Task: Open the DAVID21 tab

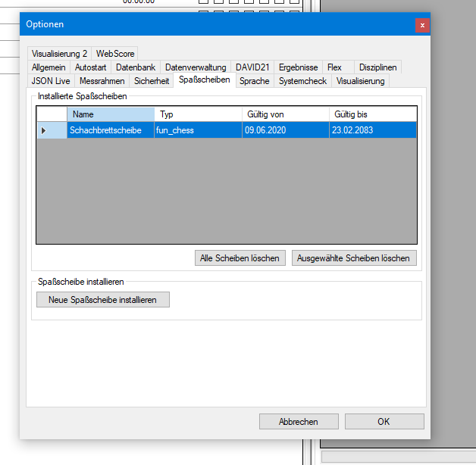Action: [252, 67]
